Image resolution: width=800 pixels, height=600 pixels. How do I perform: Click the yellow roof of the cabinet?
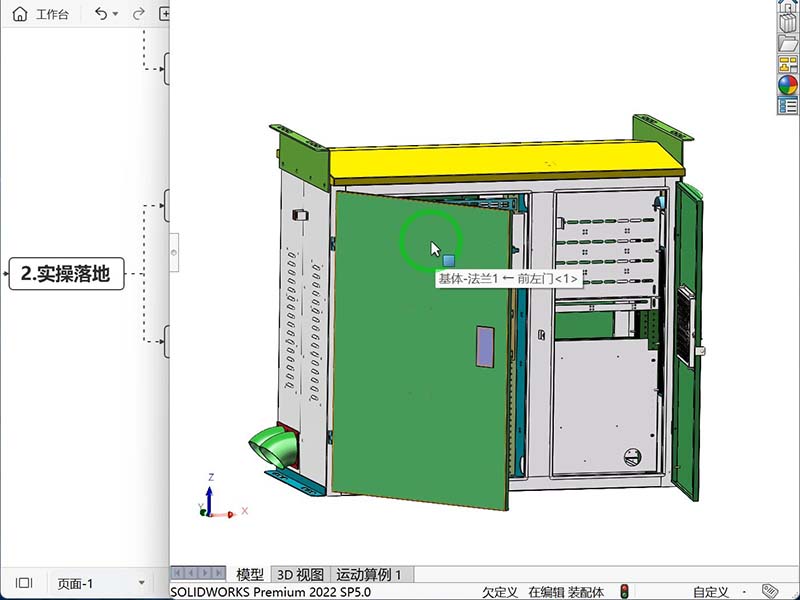(x=500, y=159)
